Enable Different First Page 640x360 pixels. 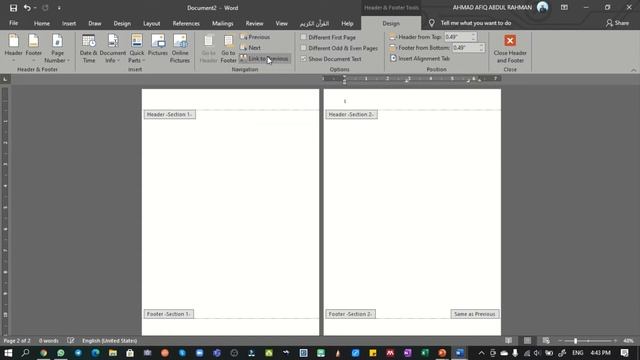[x=328, y=37]
